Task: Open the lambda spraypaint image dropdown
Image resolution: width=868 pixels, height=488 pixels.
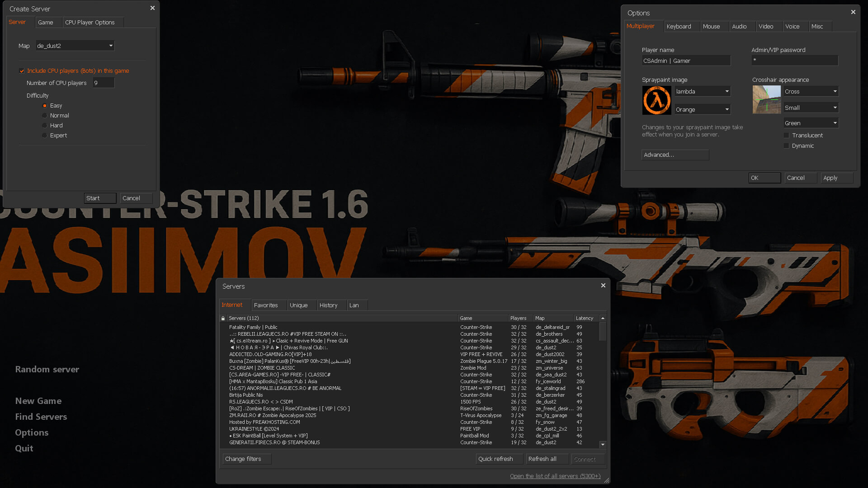Action: tap(703, 91)
